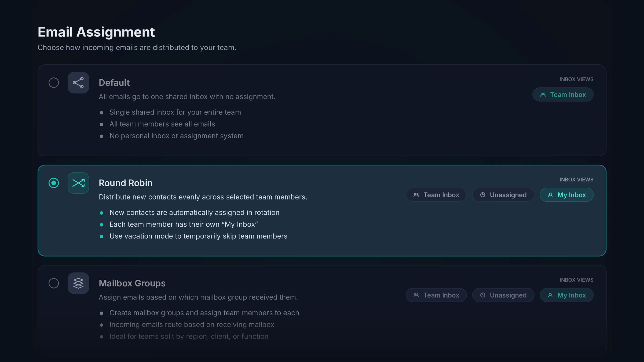Click the Mailbox Groups option title
The image size is (644, 362).
tap(132, 283)
